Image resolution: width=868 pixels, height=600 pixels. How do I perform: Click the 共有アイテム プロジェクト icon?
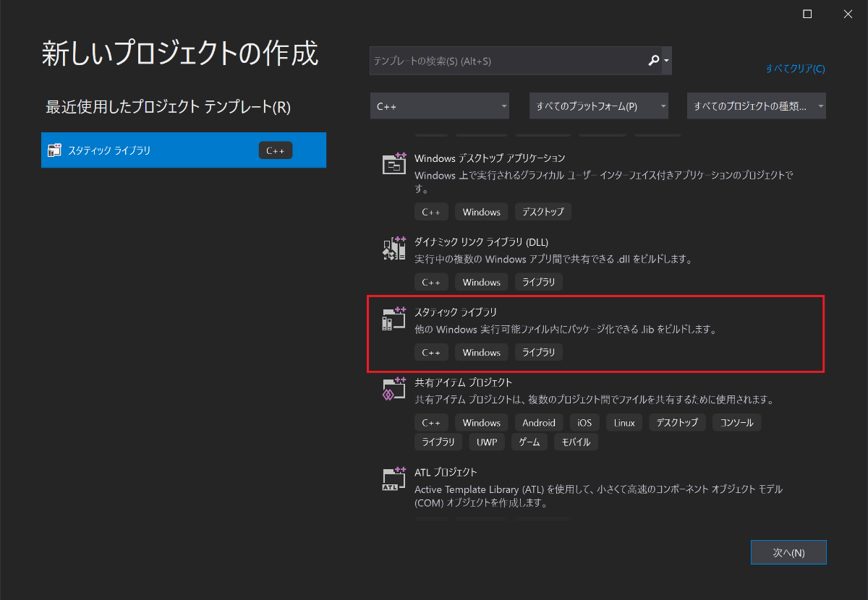pyautogui.click(x=394, y=389)
